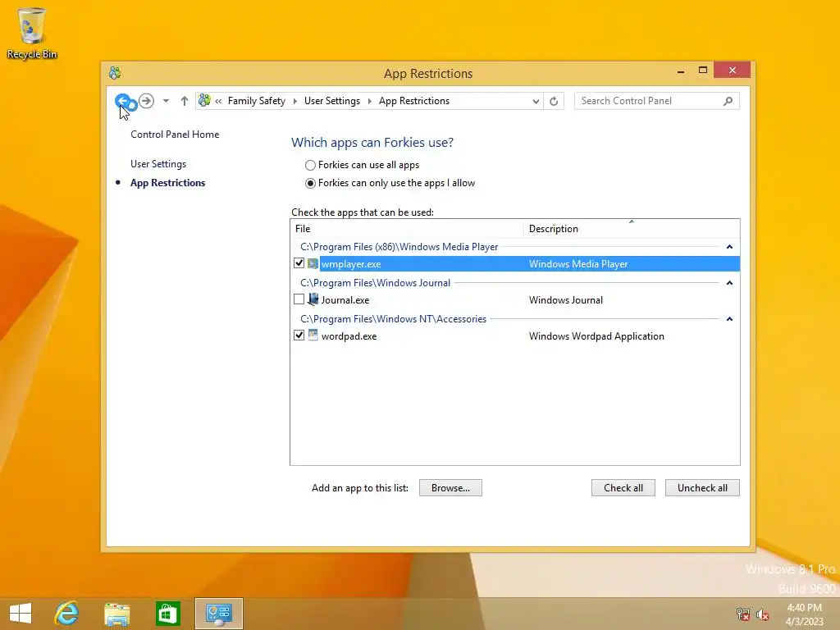Viewport: 840px width, 630px height.
Task: Launch Internet Explorer from taskbar
Action: pyautogui.click(x=67, y=614)
